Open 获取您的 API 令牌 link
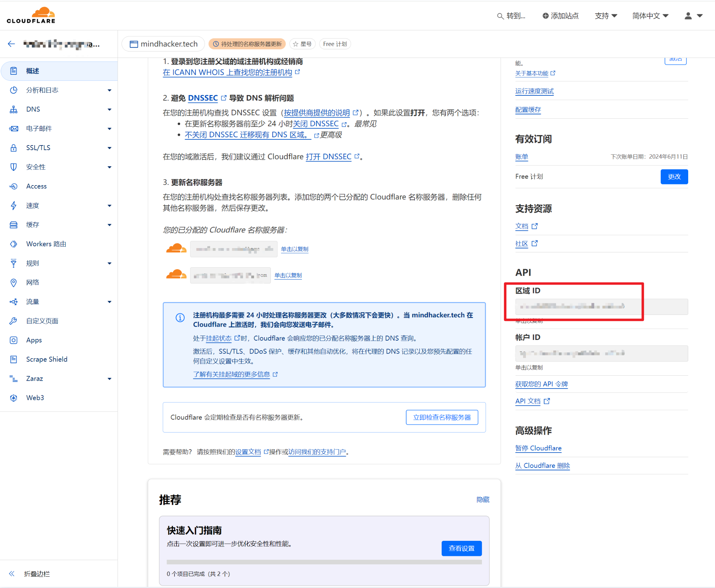715x588 pixels. [x=541, y=384]
